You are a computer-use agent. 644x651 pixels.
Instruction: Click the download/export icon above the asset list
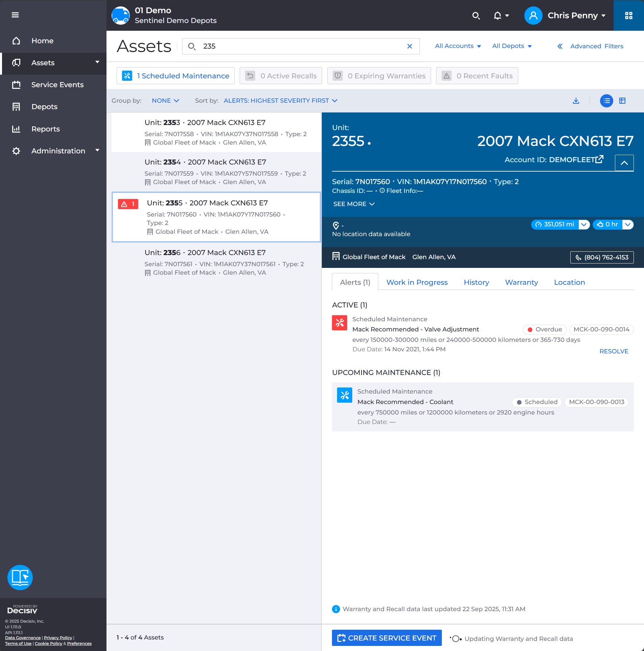(576, 101)
